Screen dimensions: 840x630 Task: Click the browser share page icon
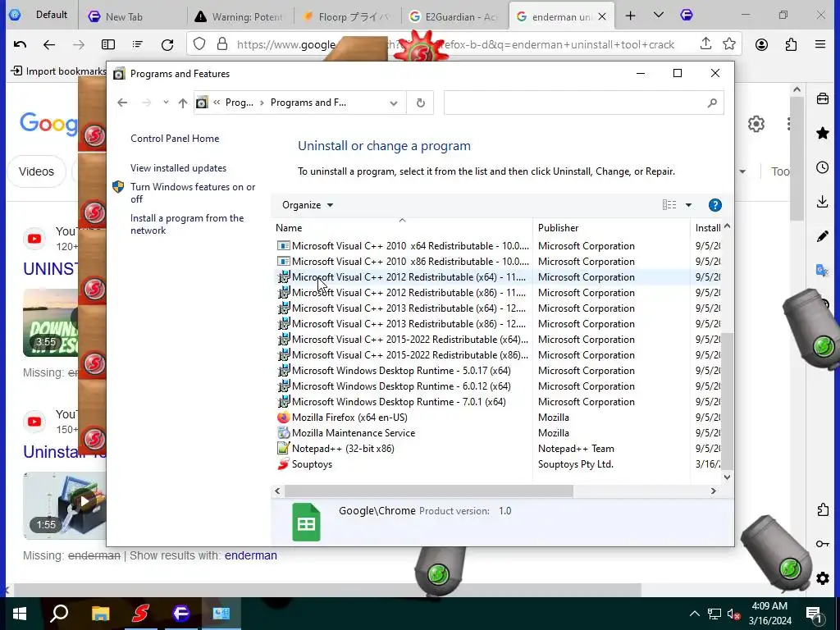click(705, 44)
